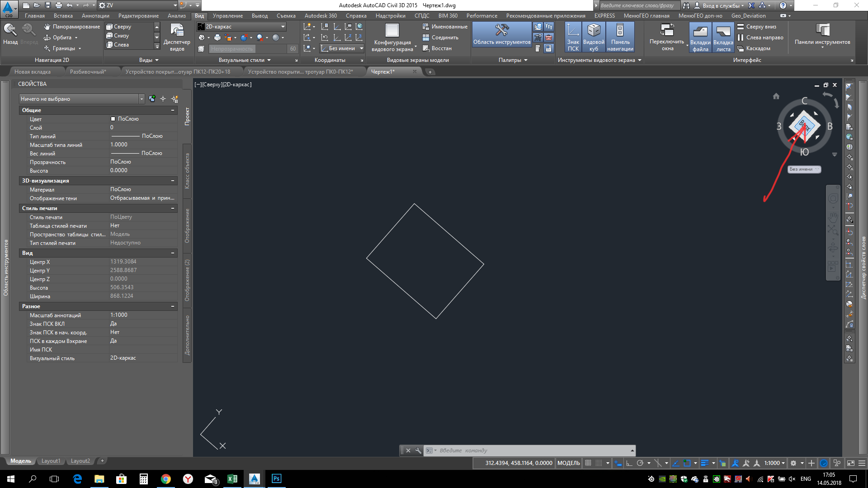
Task: Toggle ortho mode in status bar
Action: pyautogui.click(x=629, y=463)
